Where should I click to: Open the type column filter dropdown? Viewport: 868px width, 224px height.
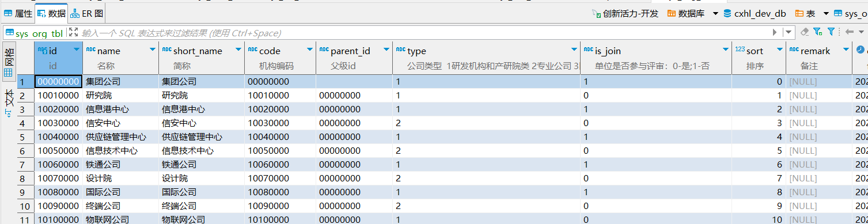pos(574,50)
